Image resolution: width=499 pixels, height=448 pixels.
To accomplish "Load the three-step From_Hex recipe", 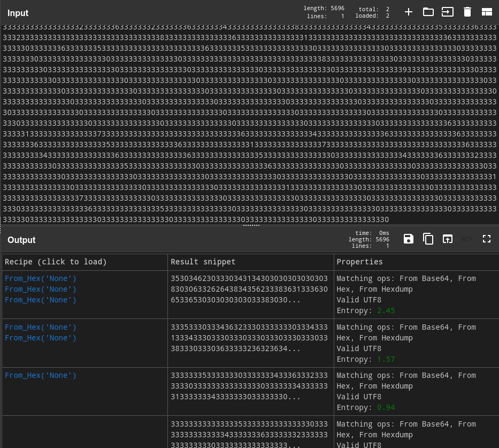I will (41, 289).
